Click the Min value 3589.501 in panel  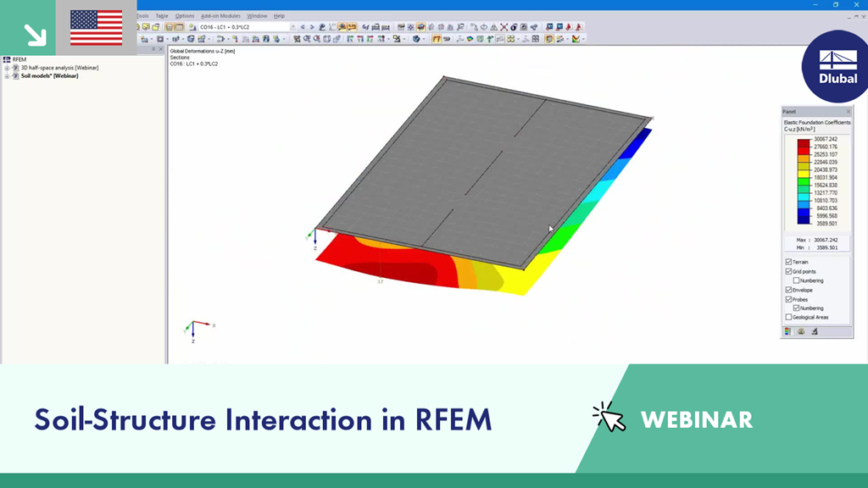click(826, 248)
